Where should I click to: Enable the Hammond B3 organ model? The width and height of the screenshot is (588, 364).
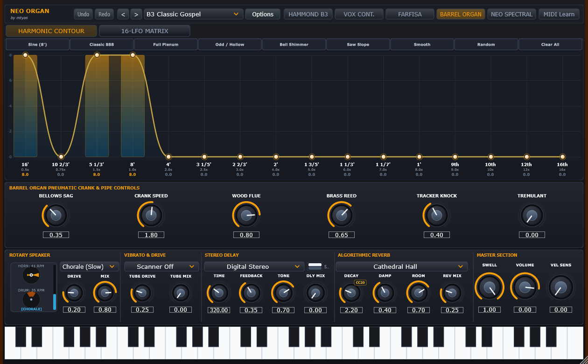(x=308, y=14)
